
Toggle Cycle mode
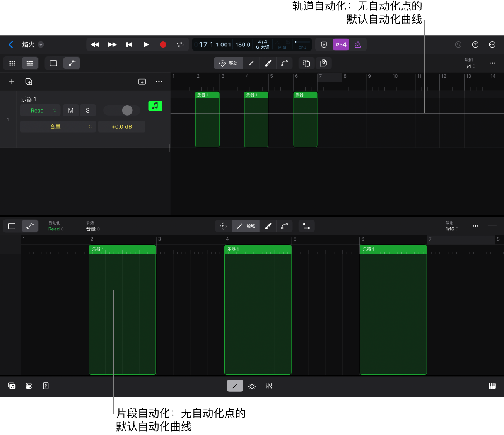click(x=180, y=44)
